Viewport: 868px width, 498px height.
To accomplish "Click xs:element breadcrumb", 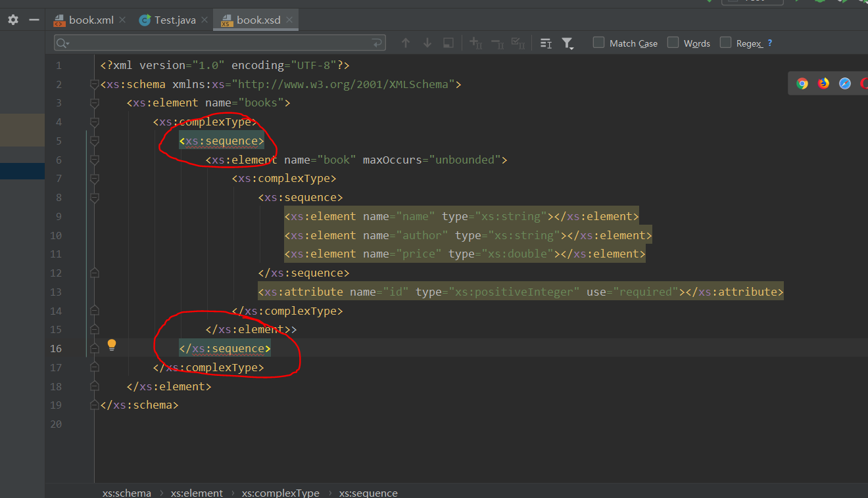I will coord(197,493).
